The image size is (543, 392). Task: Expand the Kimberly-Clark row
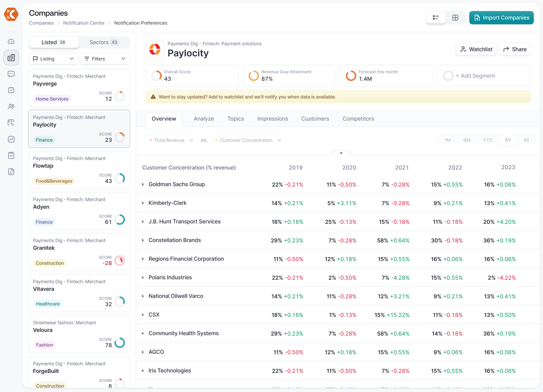pos(143,203)
